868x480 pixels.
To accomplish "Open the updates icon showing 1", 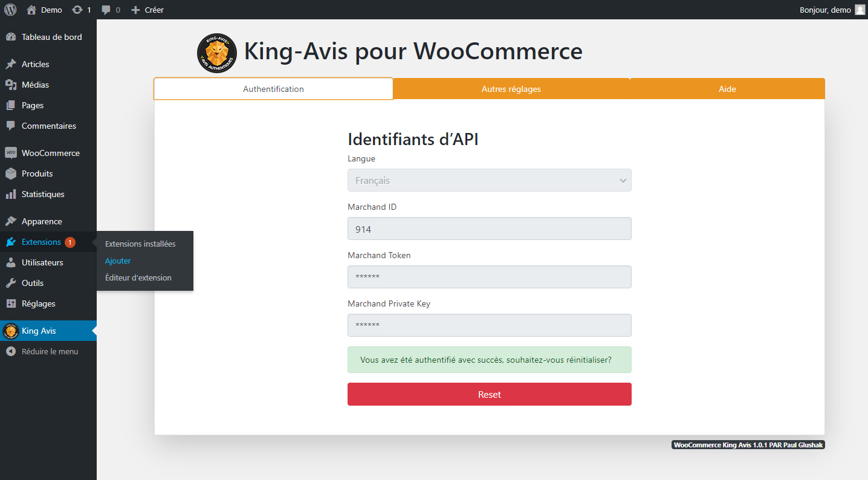I will [x=77, y=10].
